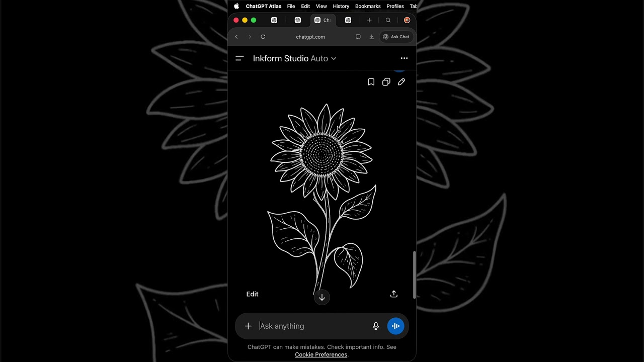
Task: Click the search tabs magnifier icon
Action: point(388,20)
